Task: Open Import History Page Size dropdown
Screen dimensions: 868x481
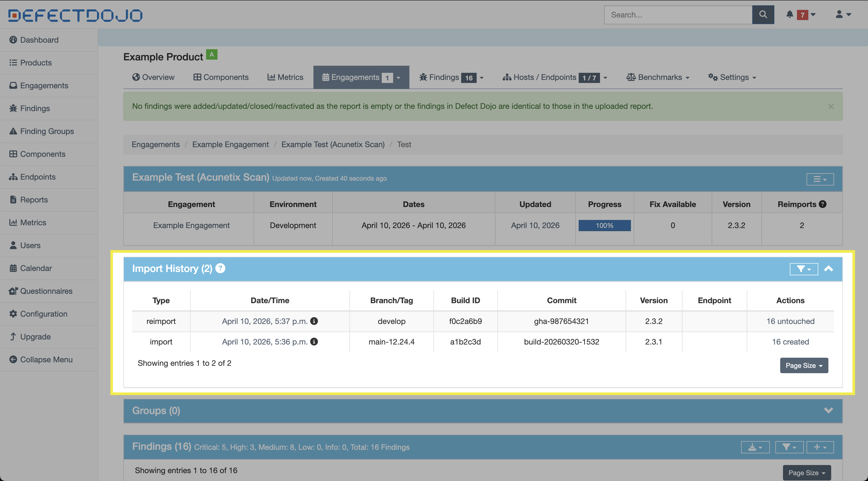Action: tap(804, 366)
